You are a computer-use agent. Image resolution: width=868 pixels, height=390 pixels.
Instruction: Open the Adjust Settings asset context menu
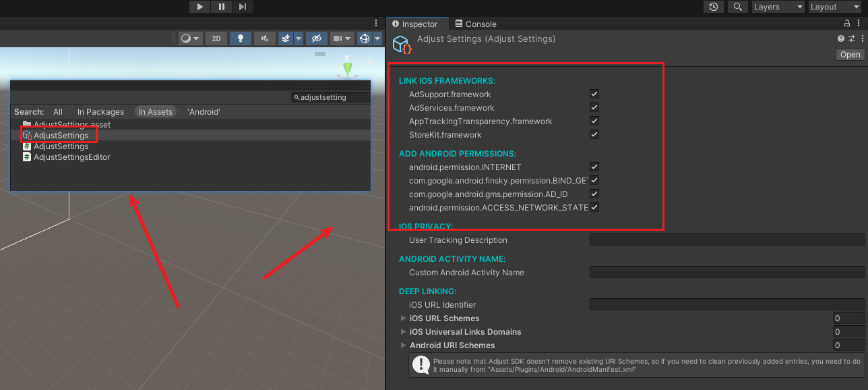coord(862,39)
